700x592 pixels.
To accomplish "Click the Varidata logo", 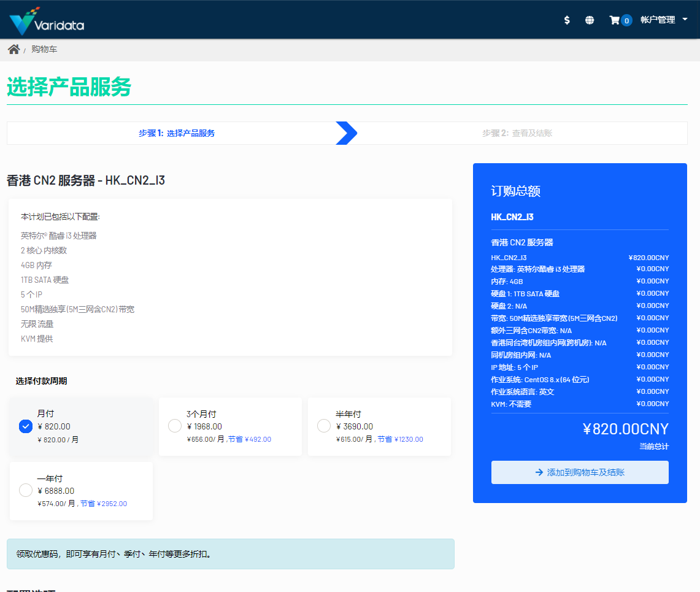I will [x=46, y=20].
